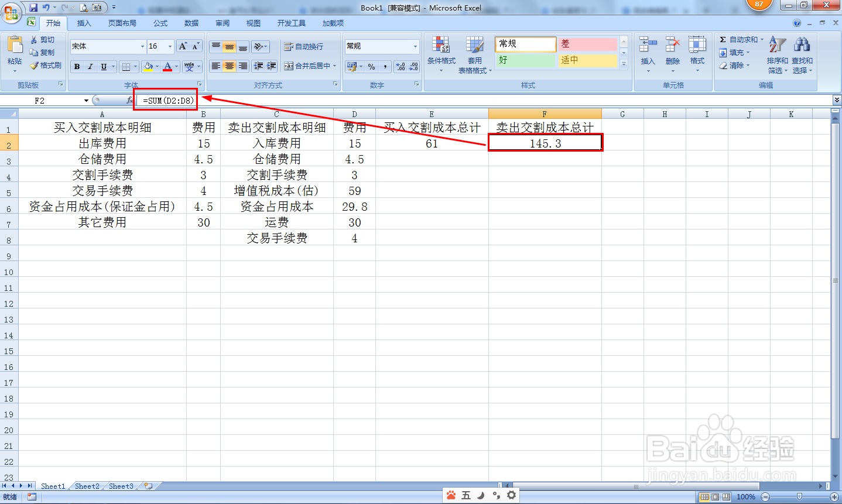842x504 pixels.
Task: Click the Cut (剪切) scissors button
Action: click(x=42, y=40)
